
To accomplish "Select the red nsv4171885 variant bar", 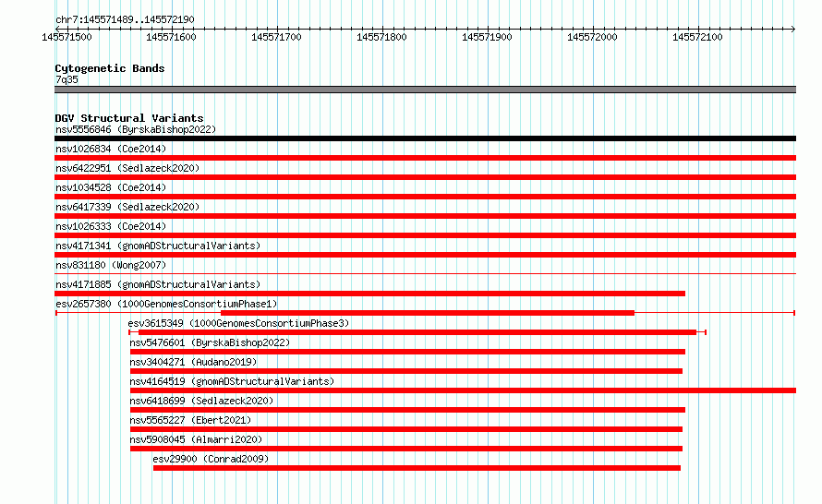I will pos(369,294).
